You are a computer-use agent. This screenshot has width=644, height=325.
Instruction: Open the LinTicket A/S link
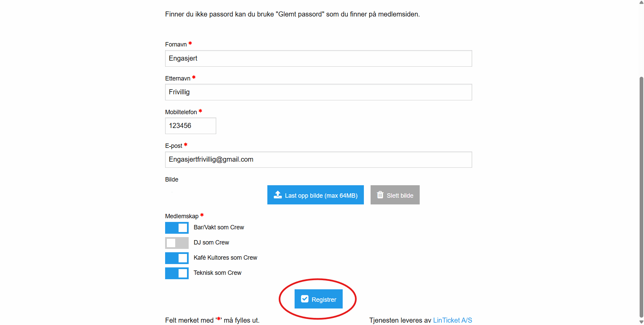(452, 320)
